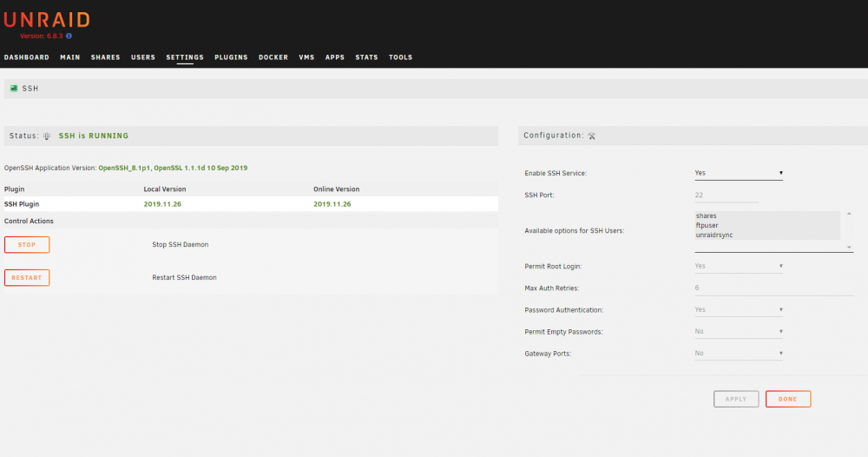The image size is (868, 457).
Task: Open Gateway Ports dropdown
Action: click(x=739, y=354)
